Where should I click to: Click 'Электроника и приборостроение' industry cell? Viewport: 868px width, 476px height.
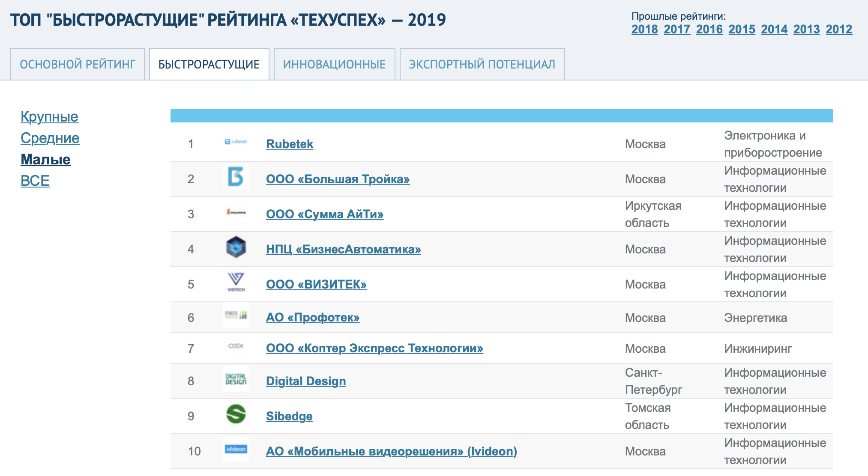pos(773,144)
